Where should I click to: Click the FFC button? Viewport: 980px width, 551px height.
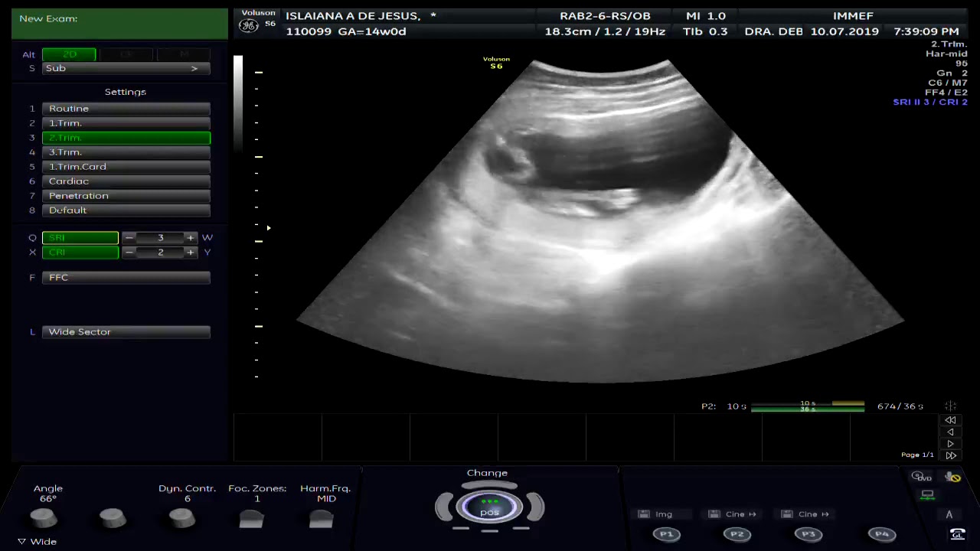point(126,278)
